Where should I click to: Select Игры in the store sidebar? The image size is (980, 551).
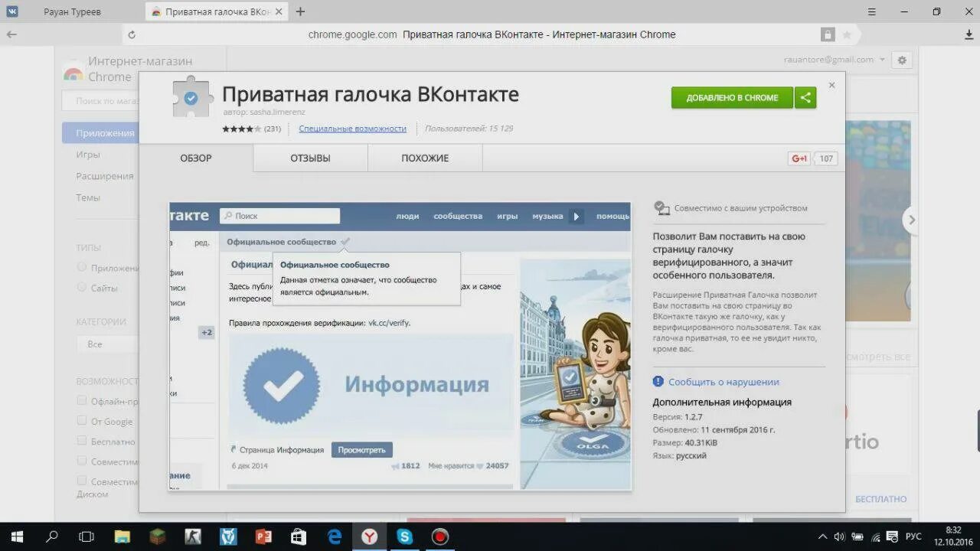pyautogui.click(x=88, y=155)
